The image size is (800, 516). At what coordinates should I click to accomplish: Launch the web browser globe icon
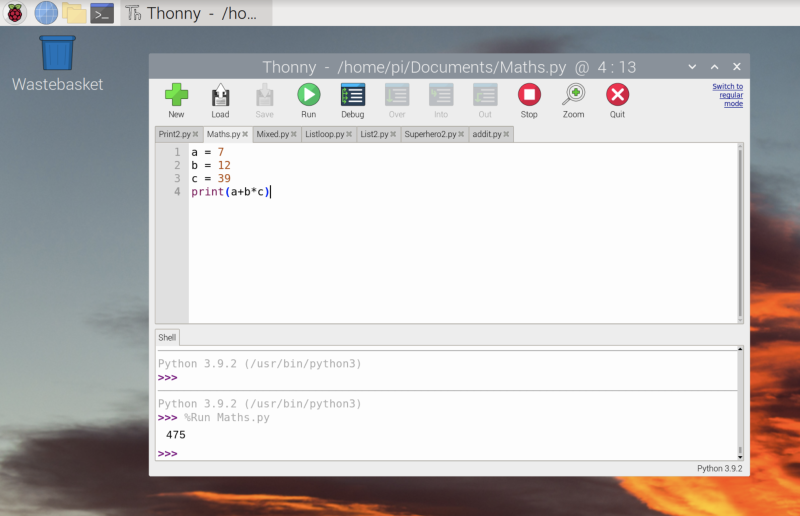pos(46,13)
